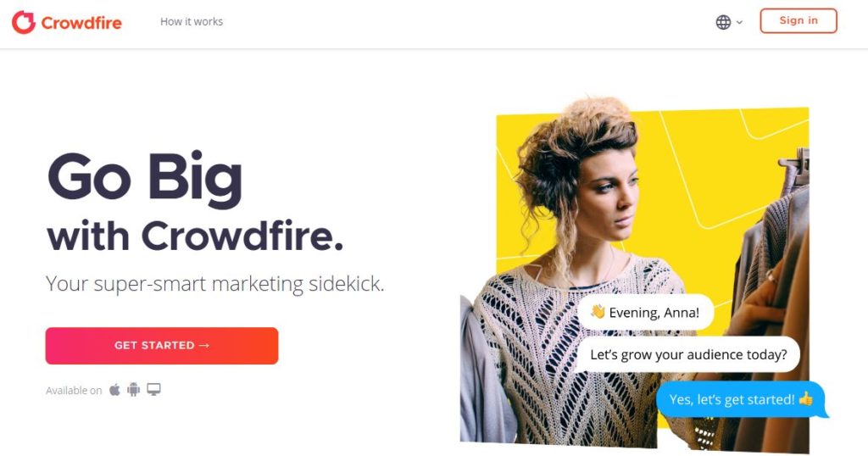This screenshot has width=868, height=456.
Task: Click the thumbs up emoji
Action: (x=806, y=398)
